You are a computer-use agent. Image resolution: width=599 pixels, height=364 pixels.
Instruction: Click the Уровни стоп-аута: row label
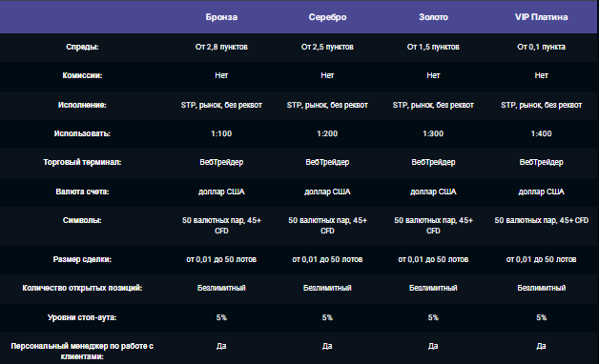point(82,317)
